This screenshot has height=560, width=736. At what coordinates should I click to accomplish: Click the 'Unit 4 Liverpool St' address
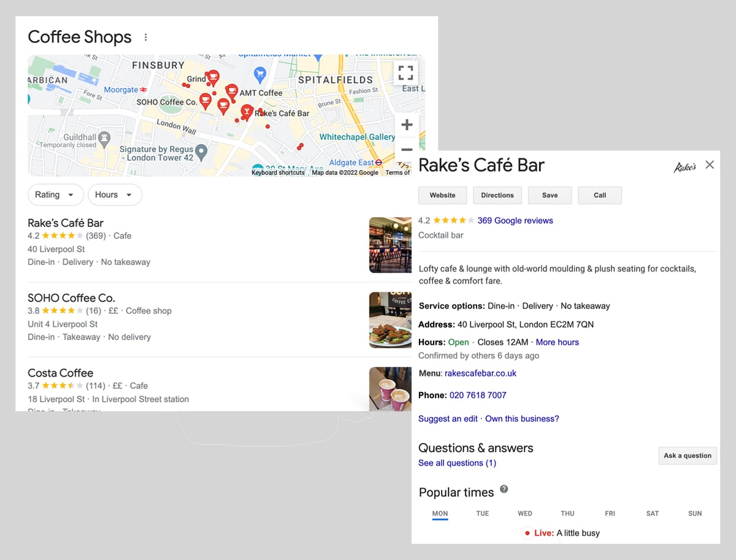point(63,324)
